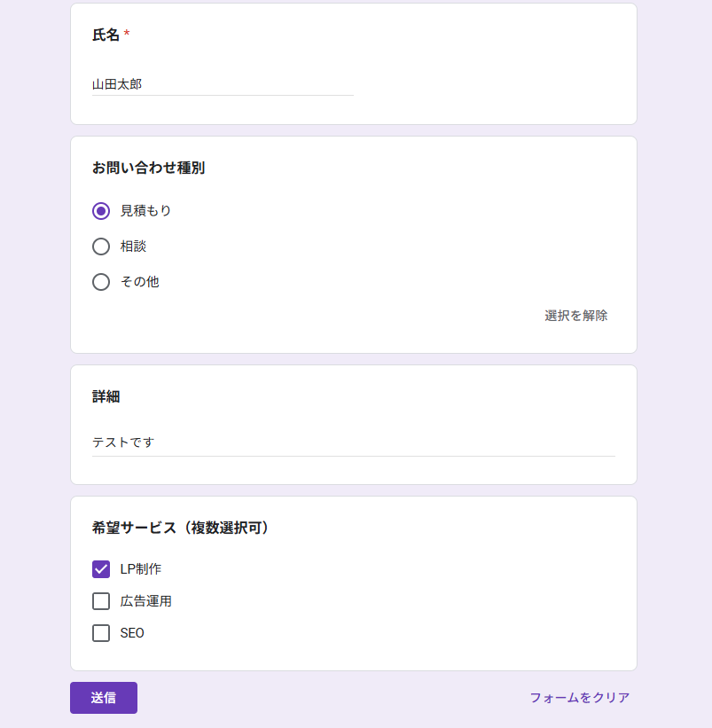Click the 相談 option label text
This screenshot has height=728, width=712.
133,247
